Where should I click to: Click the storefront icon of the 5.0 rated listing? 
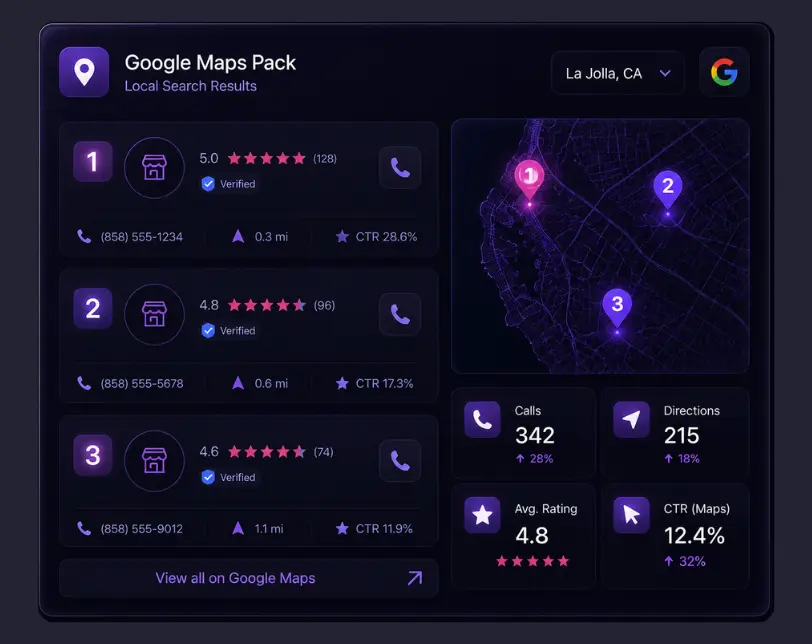(154, 168)
